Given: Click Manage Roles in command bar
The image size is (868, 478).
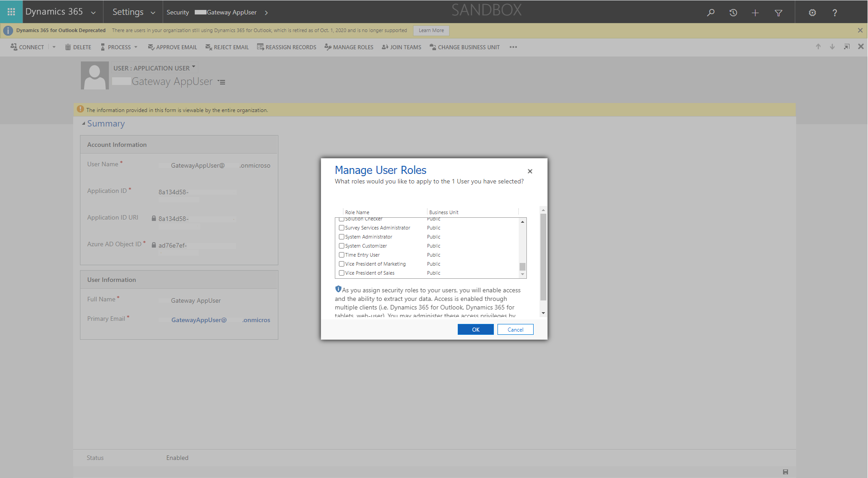Looking at the screenshot, I should (349, 47).
